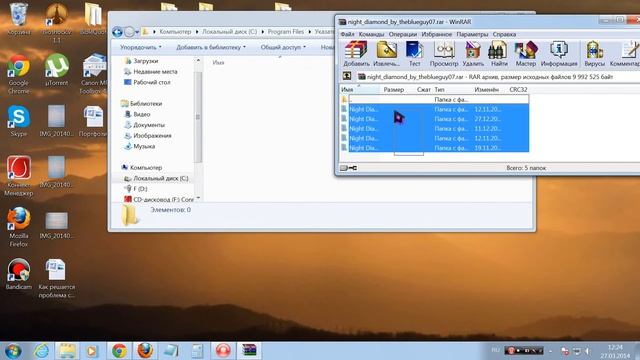640x360 pixels.
Task: Click the WinRAR taskbar button
Action: coord(249,351)
